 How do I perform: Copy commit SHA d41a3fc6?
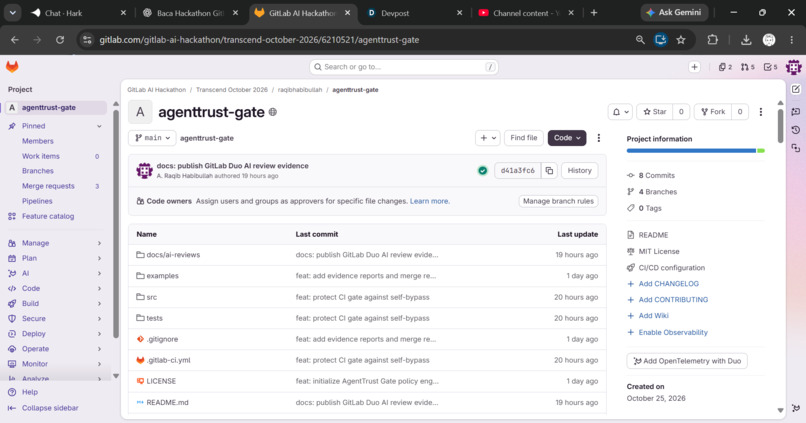(x=549, y=171)
